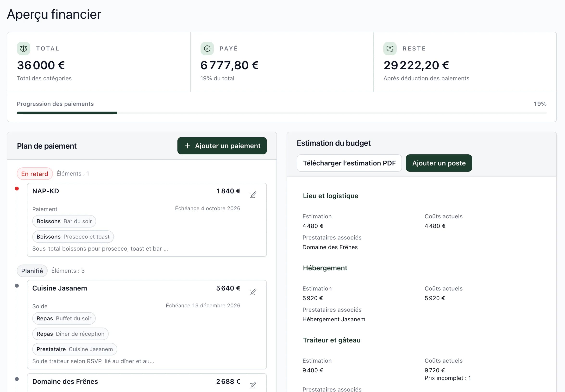Open the Boissons Prosecco et toast tag
The height and width of the screenshot is (392, 565).
[73, 237]
